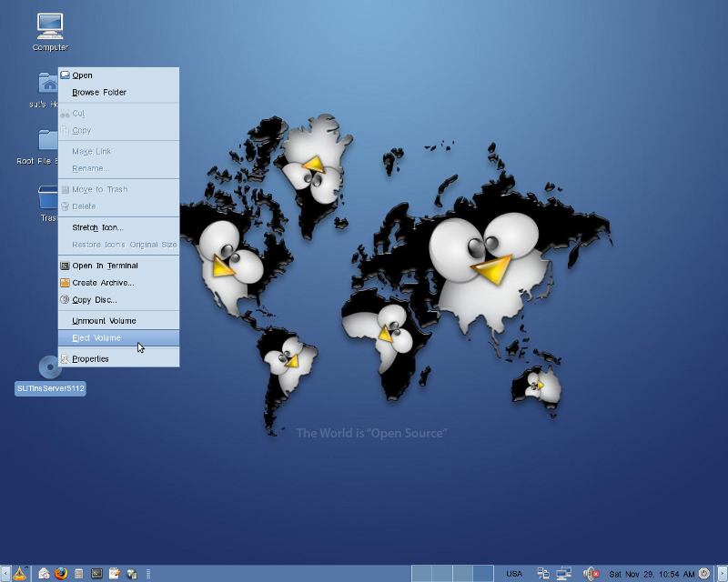This screenshot has width=728, height=582.
Task: Choose Copy Disc... from the context menu
Action: [119, 300]
